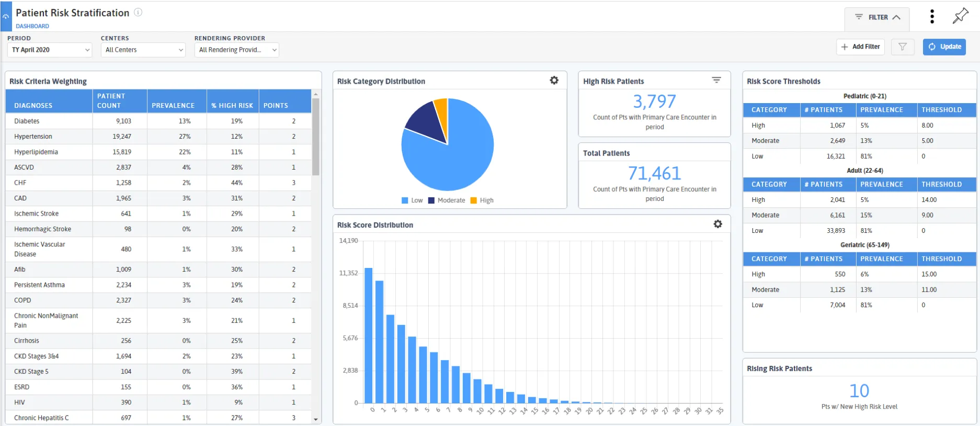This screenshot has width=980, height=426.
Task: Click the High Risk Patients filter icon
Action: (x=716, y=80)
